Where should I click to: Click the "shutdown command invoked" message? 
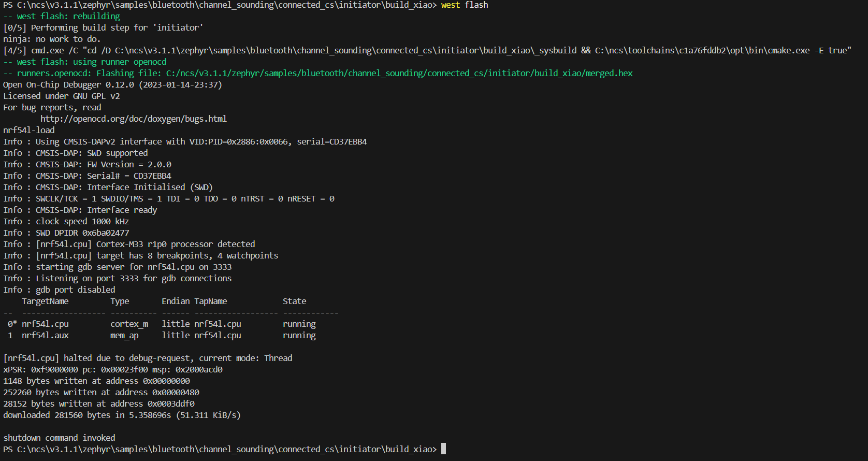(59, 438)
